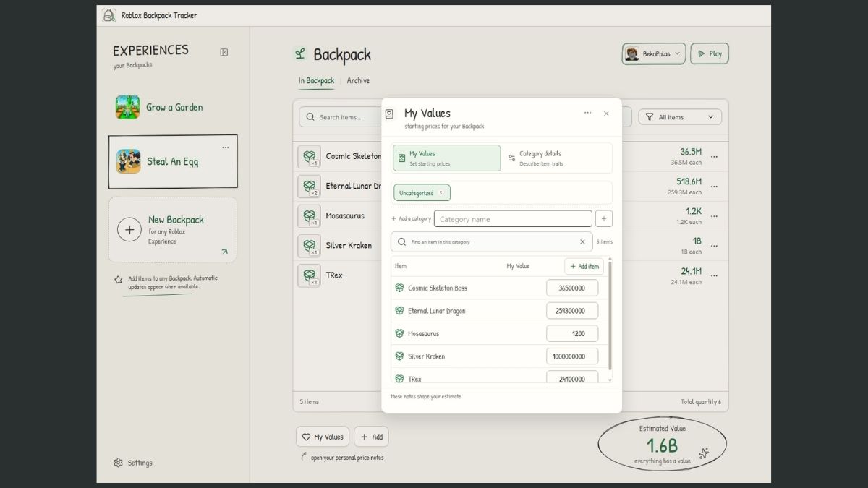
Task: Open more options for Silver Kraken row
Action: pos(715,246)
